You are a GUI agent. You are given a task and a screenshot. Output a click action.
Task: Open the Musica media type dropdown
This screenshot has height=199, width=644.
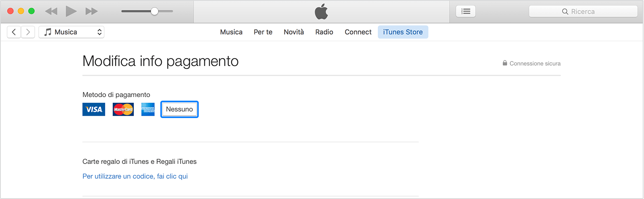71,32
